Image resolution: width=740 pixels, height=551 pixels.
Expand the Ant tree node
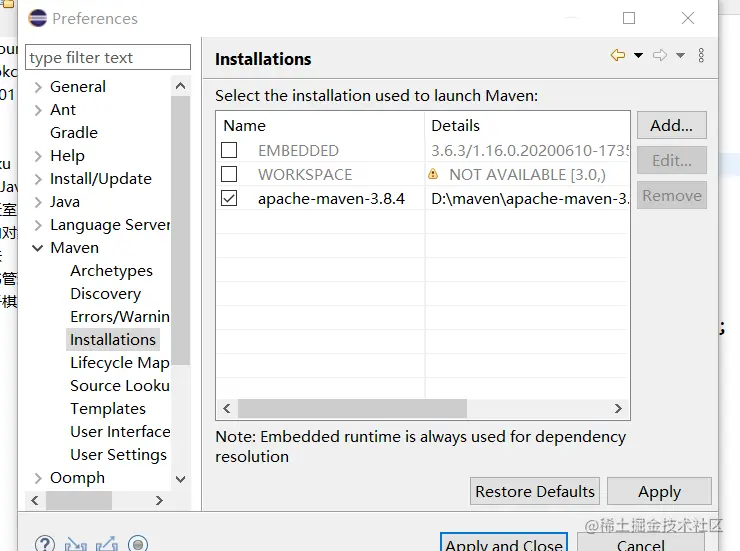point(38,110)
